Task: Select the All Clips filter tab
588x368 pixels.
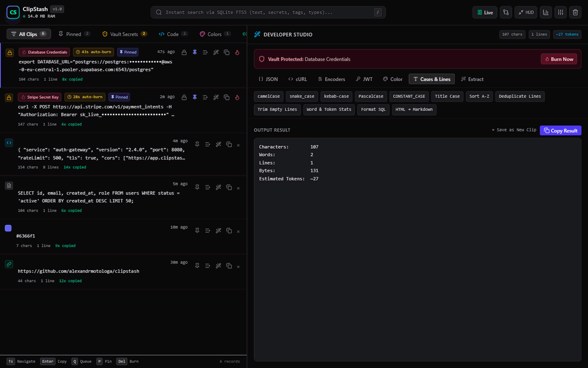Action: [28, 34]
